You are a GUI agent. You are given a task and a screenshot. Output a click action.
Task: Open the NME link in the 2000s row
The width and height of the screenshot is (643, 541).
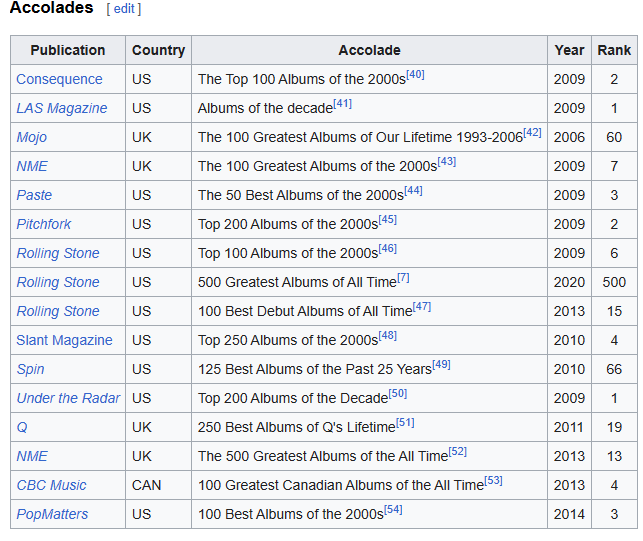(x=32, y=166)
